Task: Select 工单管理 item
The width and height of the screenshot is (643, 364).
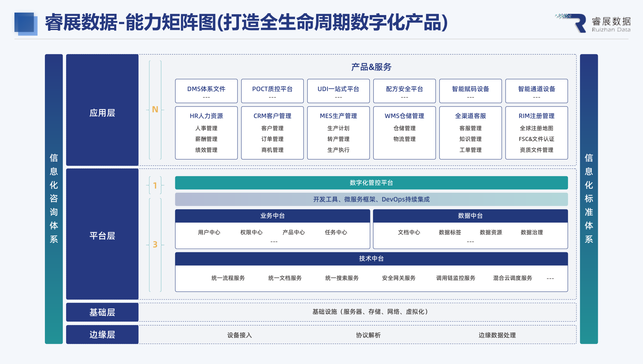Action: pos(470,150)
